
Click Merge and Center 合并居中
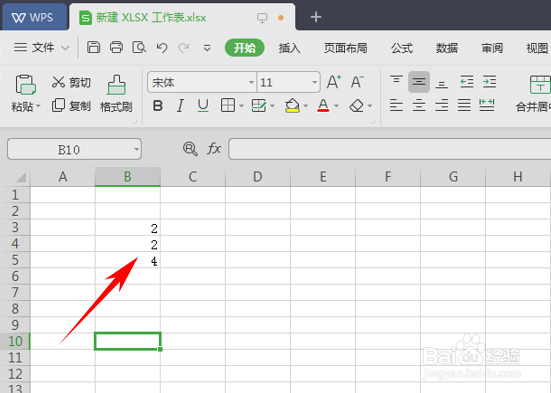[533, 94]
